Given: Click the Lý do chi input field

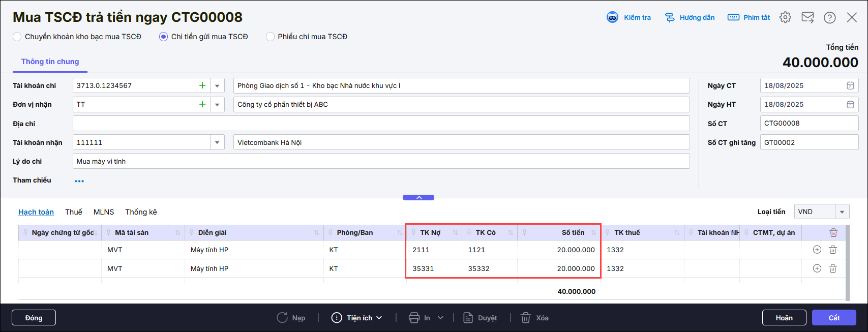Looking at the screenshot, I should point(381,161).
